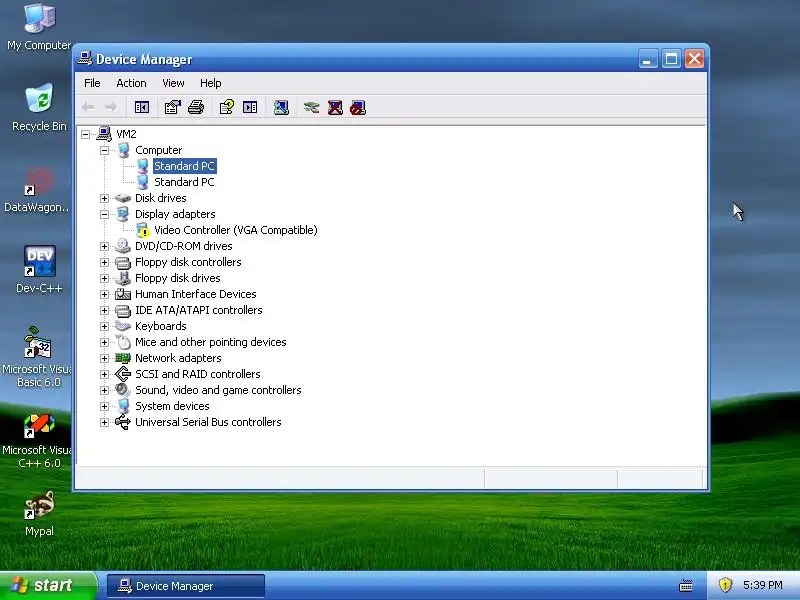Image resolution: width=800 pixels, height=600 pixels.
Task: Open the View menu
Action: coord(173,83)
